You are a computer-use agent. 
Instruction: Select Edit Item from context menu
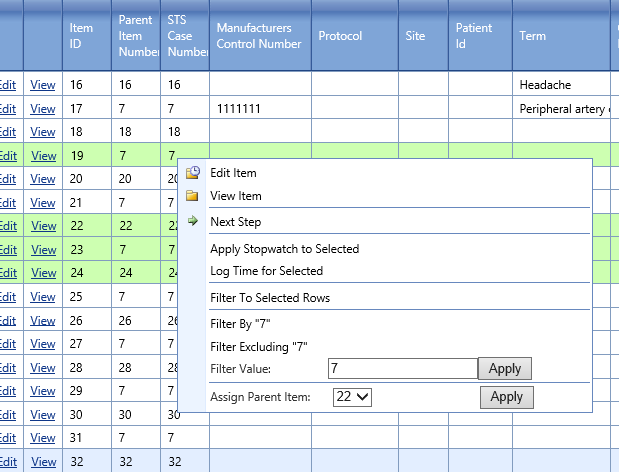pos(233,173)
